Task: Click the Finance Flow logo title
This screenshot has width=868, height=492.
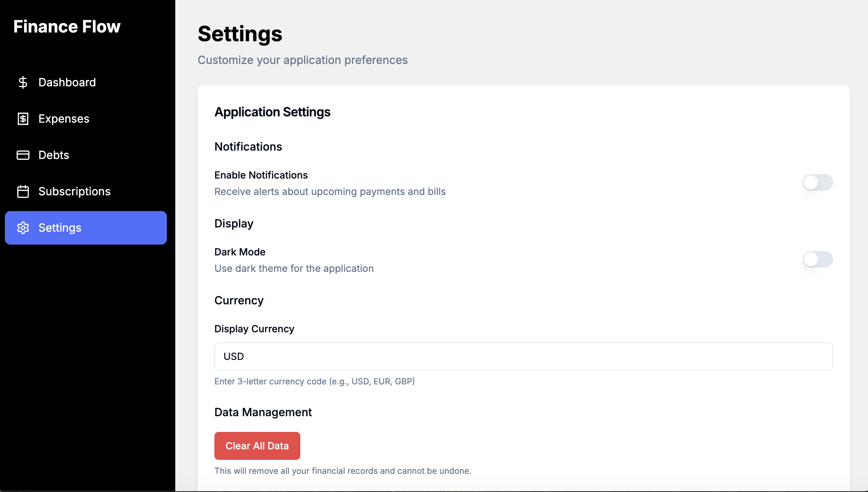Action: [67, 27]
